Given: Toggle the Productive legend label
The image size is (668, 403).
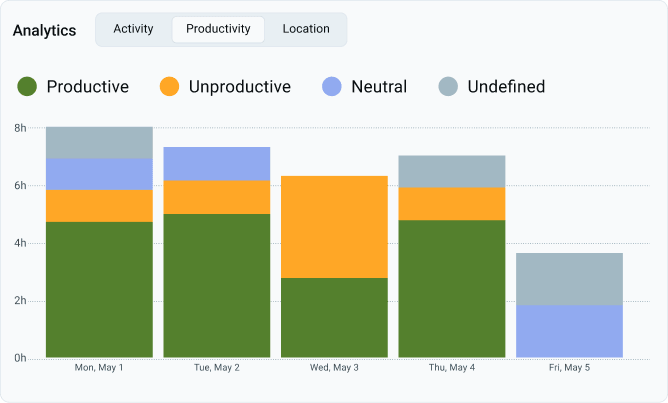Looking at the screenshot, I should coord(88,86).
